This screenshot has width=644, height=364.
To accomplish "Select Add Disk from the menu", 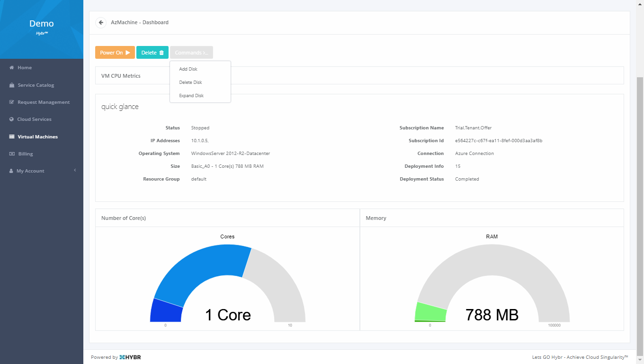I will [x=188, y=69].
